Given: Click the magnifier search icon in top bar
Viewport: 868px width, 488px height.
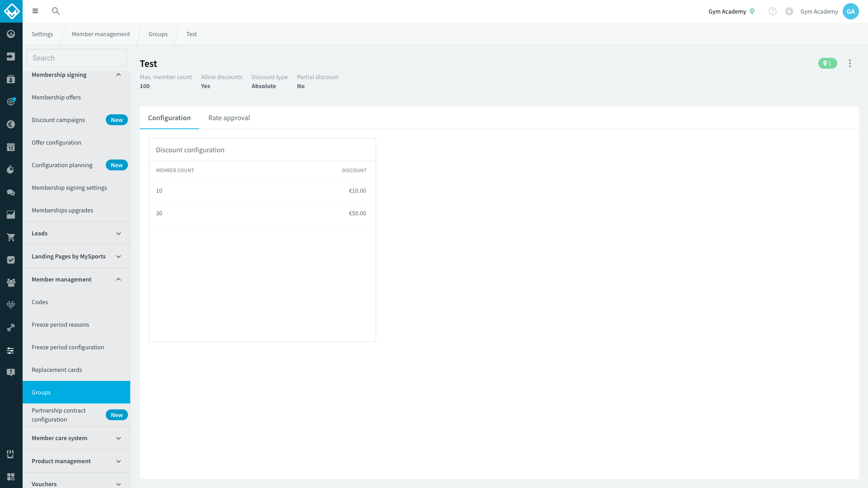Looking at the screenshot, I should tap(56, 11).
